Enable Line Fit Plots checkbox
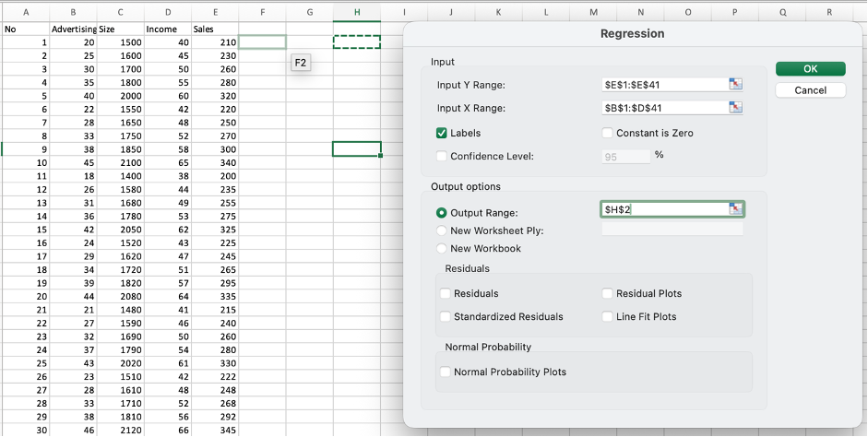Viewport: 868px width, 437px height. point(608,316)
